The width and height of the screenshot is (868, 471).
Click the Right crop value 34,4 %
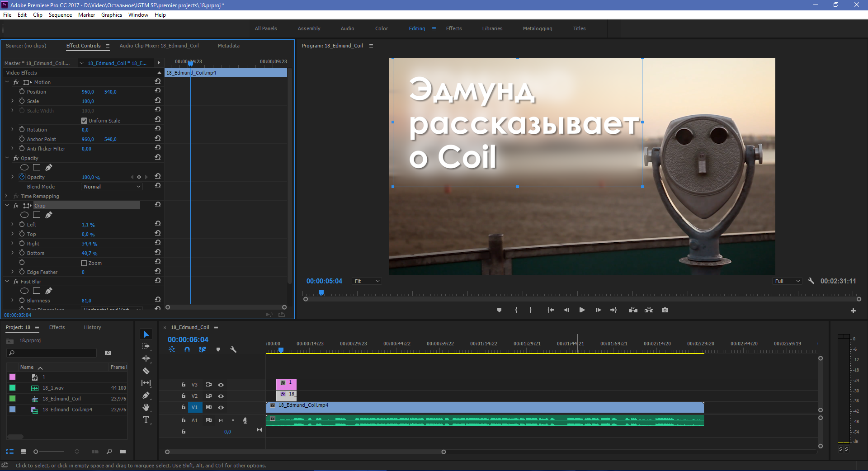pos(90,244)
